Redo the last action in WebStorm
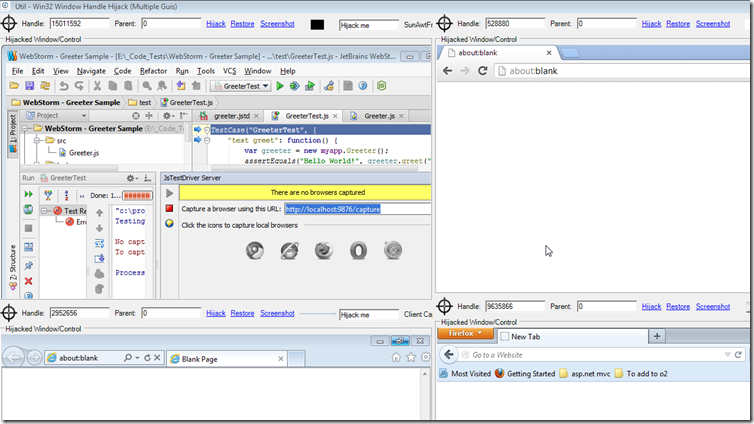This screenshot has width=754, height=424. (x=79, y=86)
